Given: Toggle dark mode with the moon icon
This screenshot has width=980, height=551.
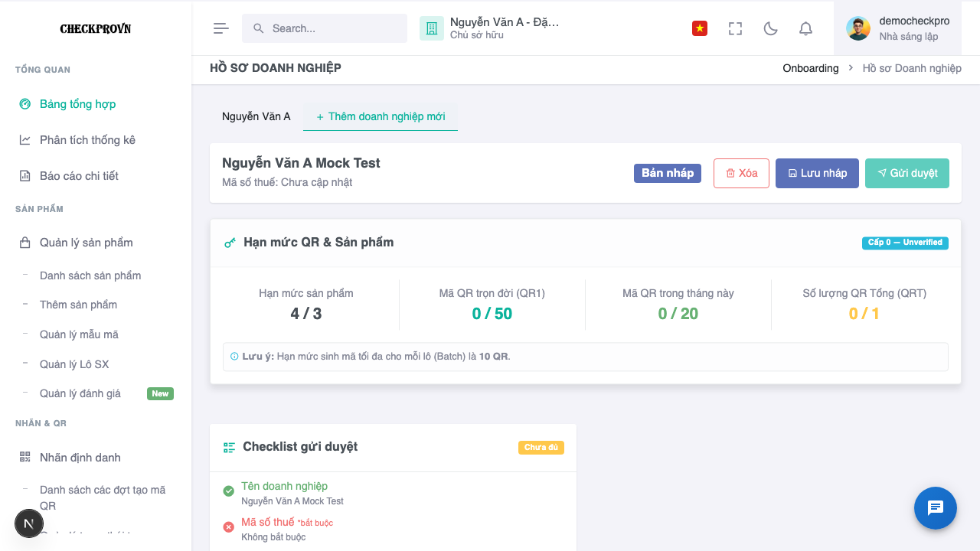Looking at the screenshot, I should (x=771, y=28).
